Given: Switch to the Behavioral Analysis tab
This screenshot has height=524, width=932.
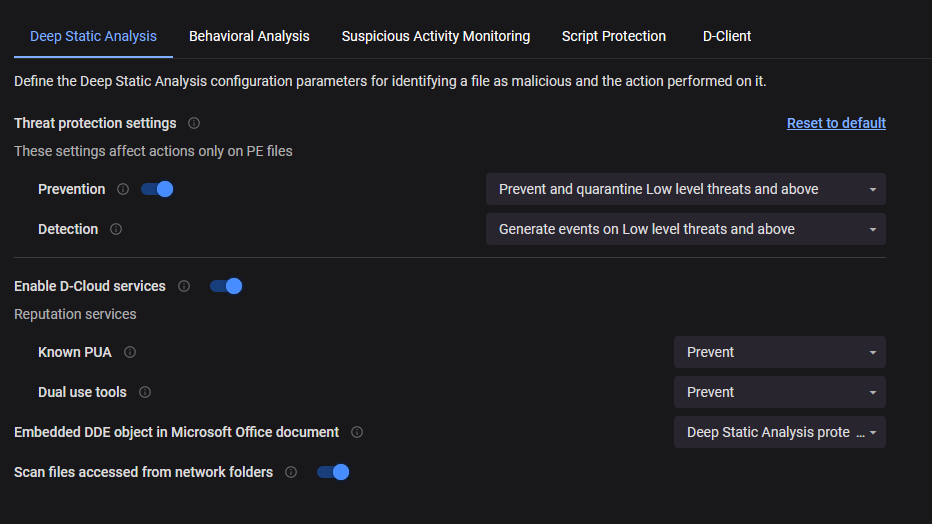Looking at the screenshot, I should (249, 36).
